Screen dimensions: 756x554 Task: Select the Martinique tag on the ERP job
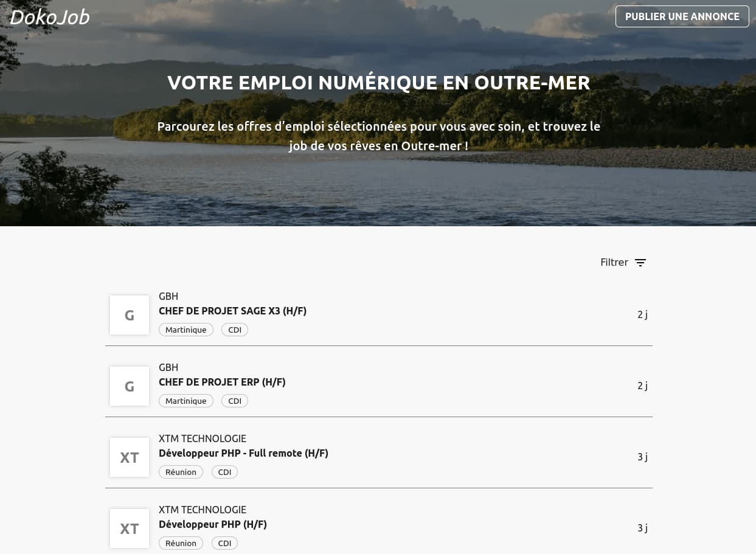186,401
